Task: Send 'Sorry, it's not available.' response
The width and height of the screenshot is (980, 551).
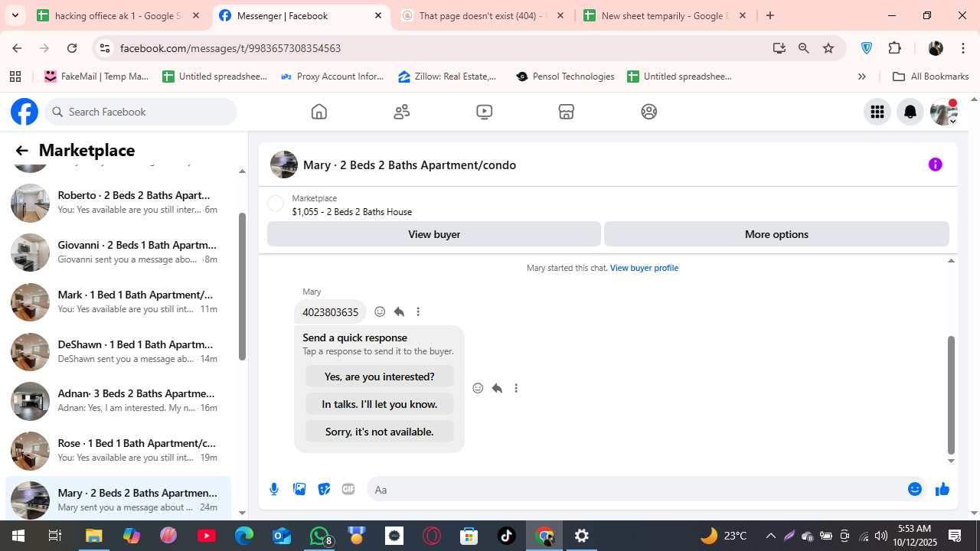Action: (380, 432)
